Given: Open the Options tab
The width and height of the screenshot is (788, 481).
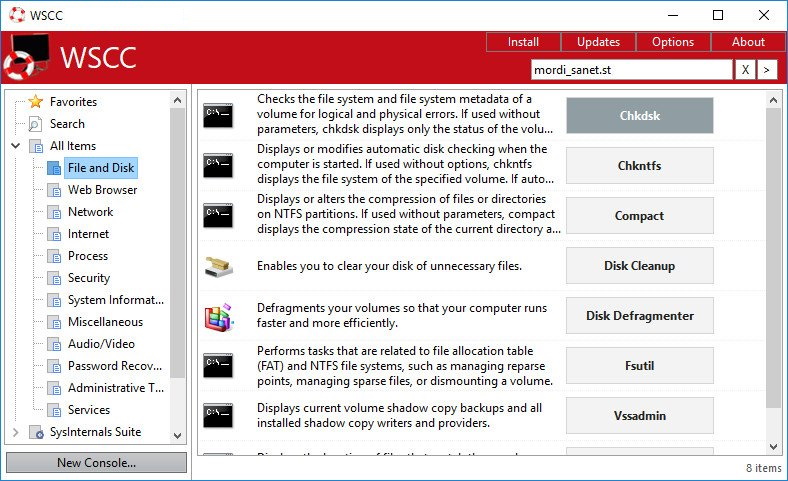Looking at the screenshot, I should pyautogui.click(x=673, y=42).
